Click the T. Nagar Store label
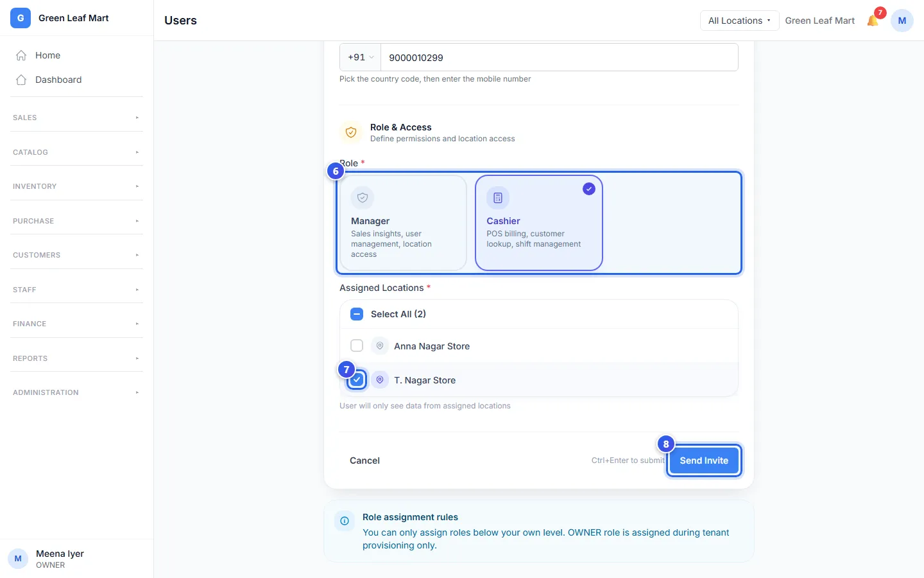Screen dimensions: 924x578 coord(425,380)
